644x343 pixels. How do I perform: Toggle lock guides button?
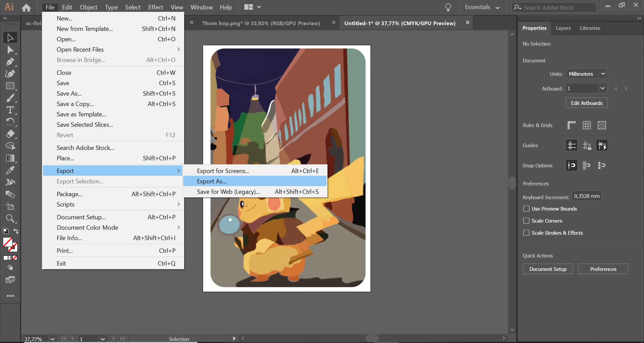pyautogui.click(x=587, y=146)
